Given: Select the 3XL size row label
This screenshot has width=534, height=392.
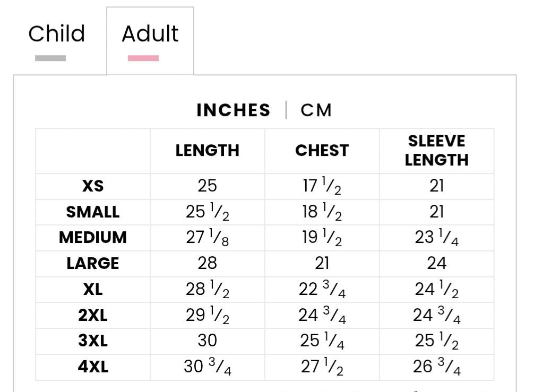Looking at the screenshot, I should [x=93, y=341].
